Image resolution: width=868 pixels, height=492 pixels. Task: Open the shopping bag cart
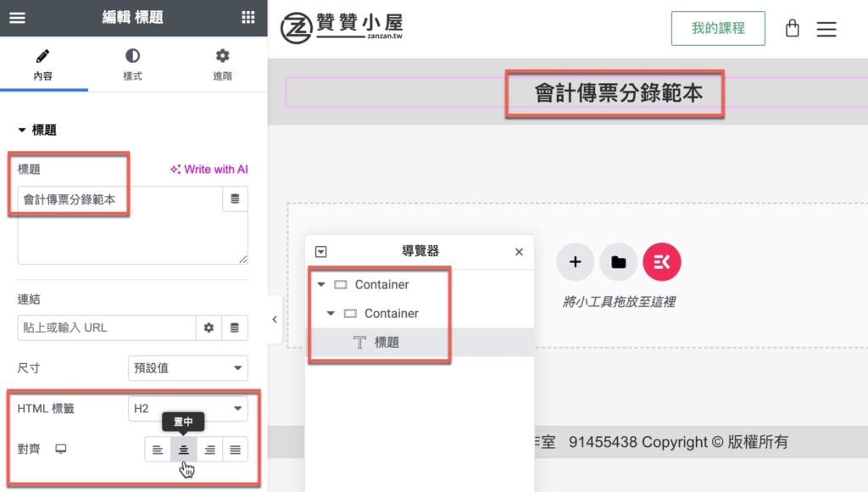coord(793,28)
